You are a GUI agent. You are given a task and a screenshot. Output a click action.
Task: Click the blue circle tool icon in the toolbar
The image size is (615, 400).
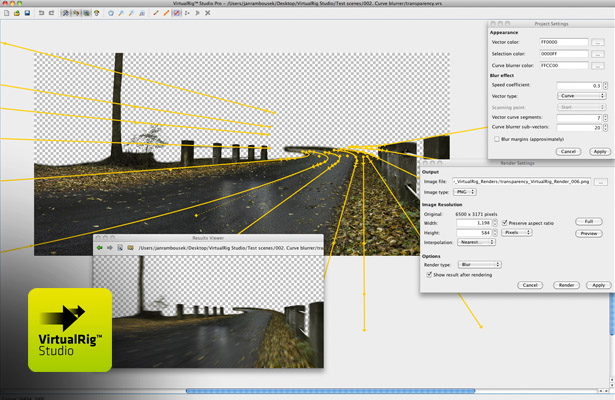click(x=111, y=13)
